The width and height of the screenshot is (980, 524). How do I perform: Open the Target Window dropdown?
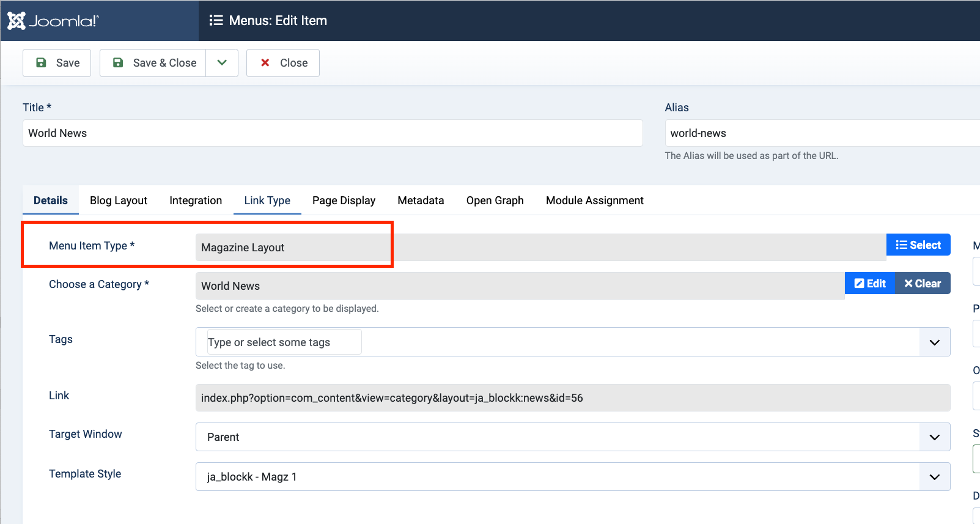572,437
